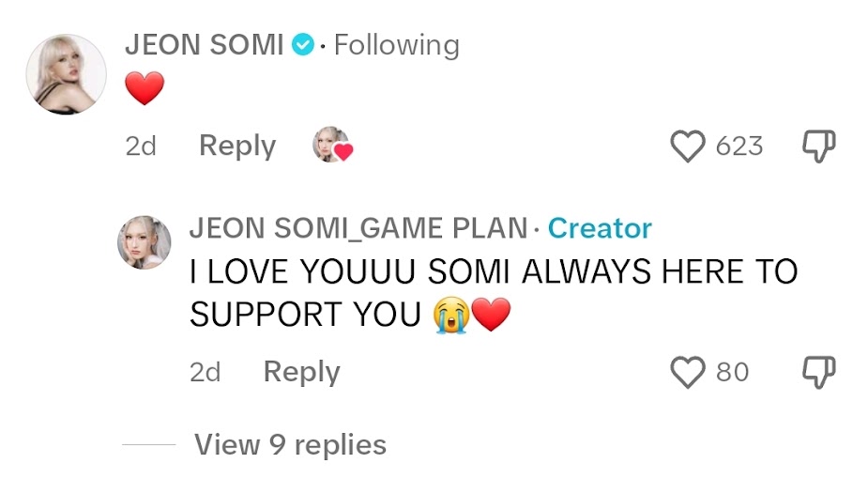Tap the liked-by-creator avatar badge
Screen dimensions: 868x494
332,146
